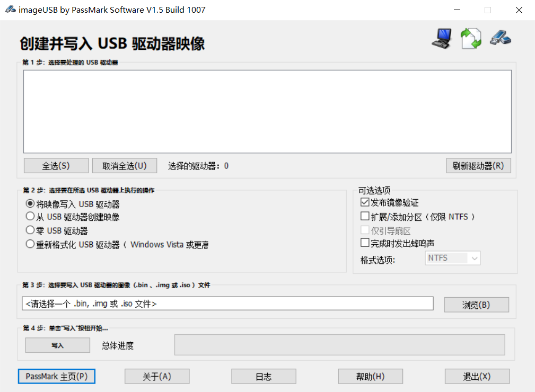Click the image file path input field
Image resolution: width=535 pixels, height=392 pixels.
click(x=227, y=304)
